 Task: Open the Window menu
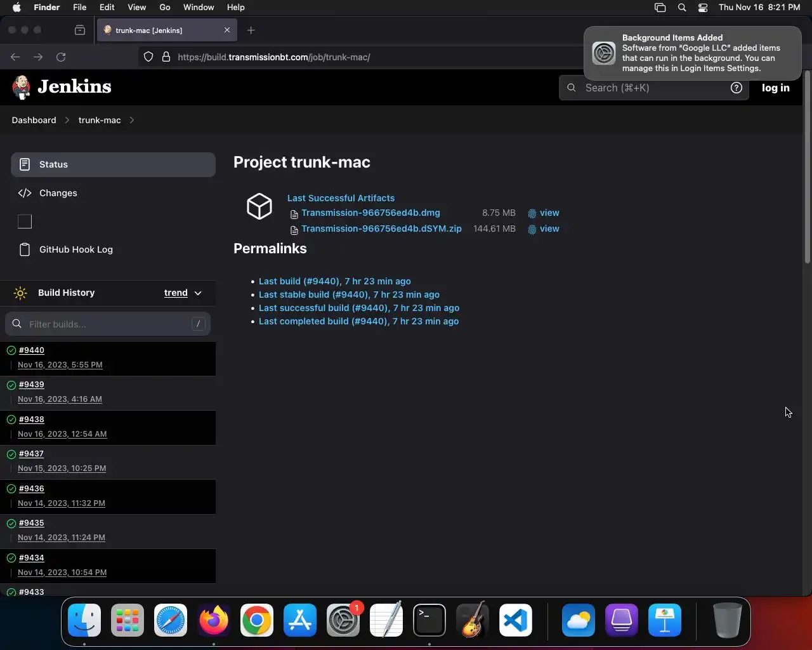point(199,8)
